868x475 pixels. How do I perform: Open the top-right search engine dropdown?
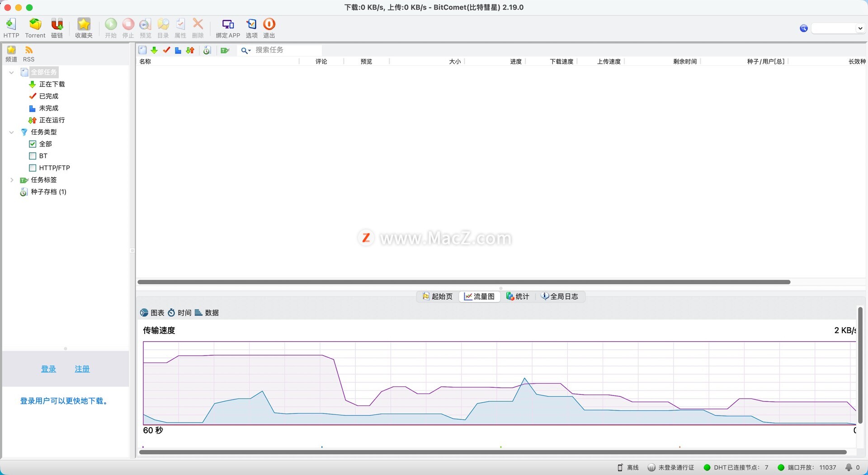pyautogui.click(x=860, y=28)
